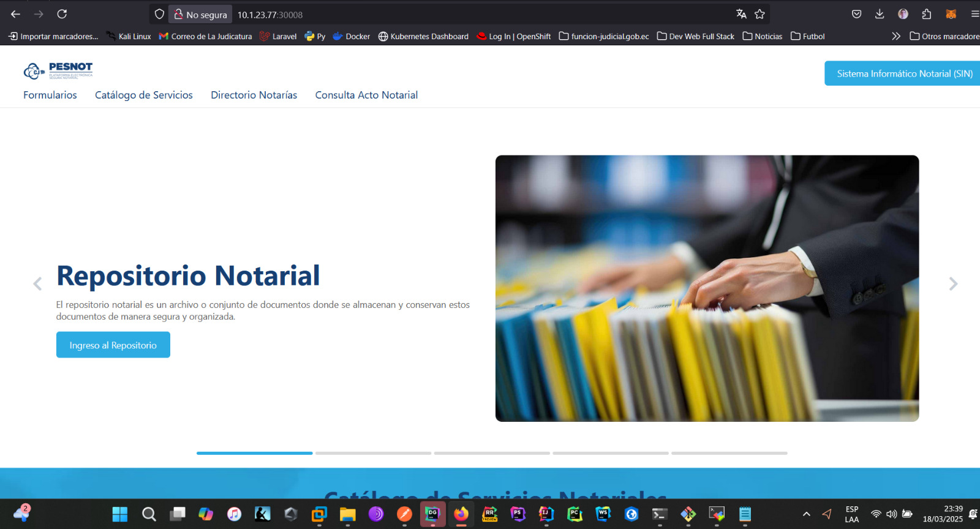980x529 pixels.
Task: Go to previous carousel slide arrow
Action: point(37,283)
